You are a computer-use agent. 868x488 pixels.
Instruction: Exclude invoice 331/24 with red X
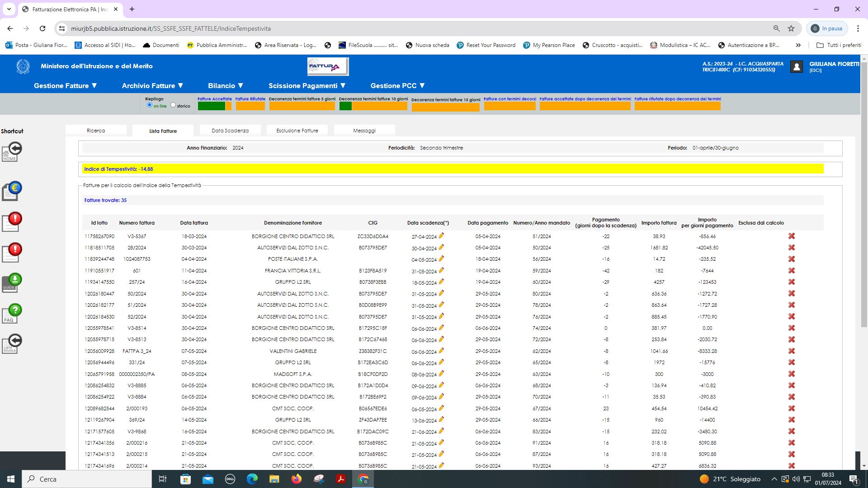coord(792,362)
